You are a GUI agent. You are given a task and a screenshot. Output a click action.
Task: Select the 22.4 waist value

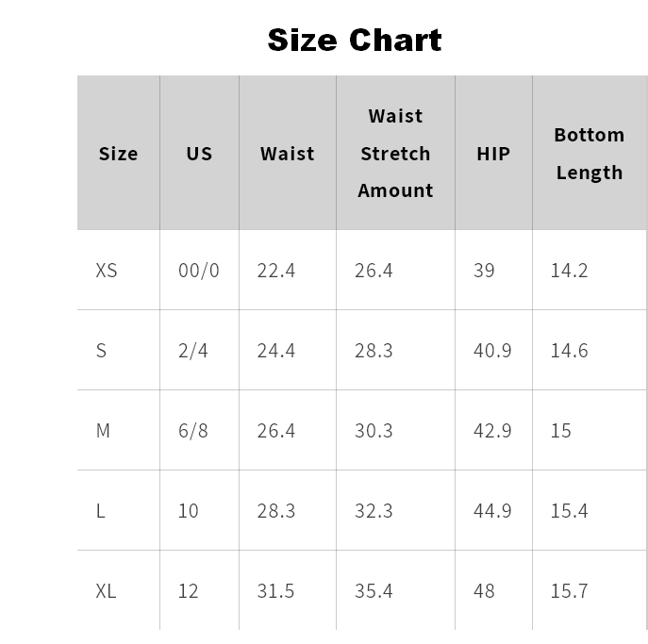click(x=276, y=271)
